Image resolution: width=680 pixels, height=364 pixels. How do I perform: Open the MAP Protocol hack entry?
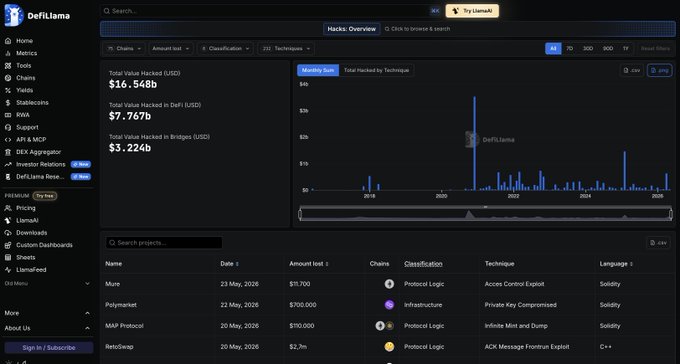tap(124, 326)
